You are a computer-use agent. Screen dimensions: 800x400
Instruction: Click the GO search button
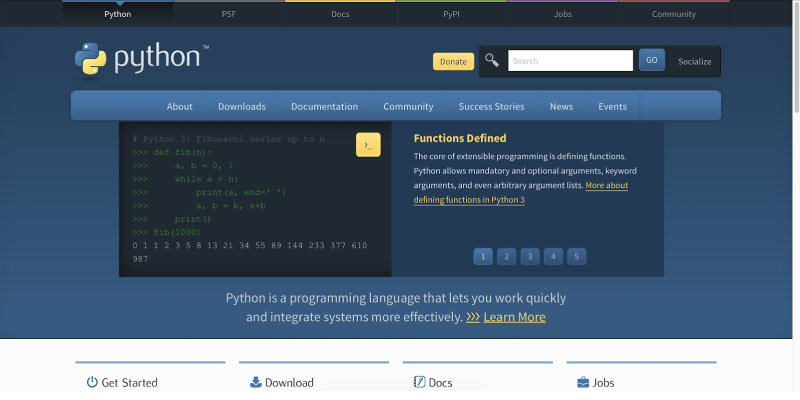click(x=652, y=60)
